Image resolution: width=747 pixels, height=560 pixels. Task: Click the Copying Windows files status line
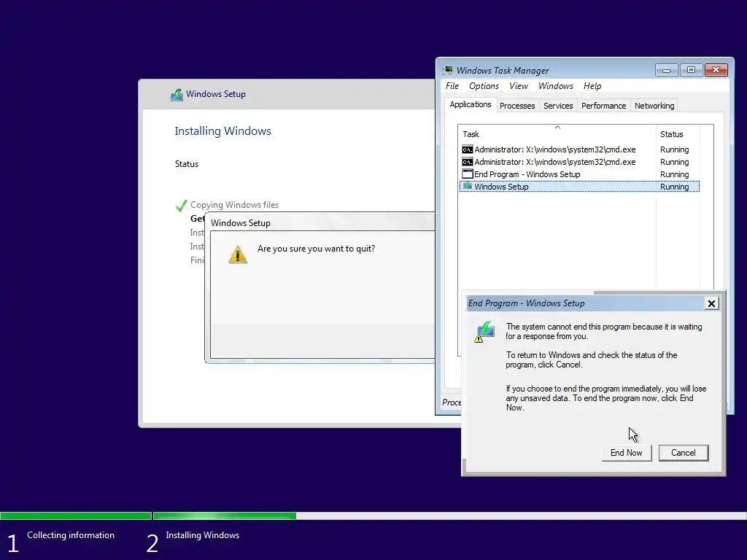(x=234, y=205)
